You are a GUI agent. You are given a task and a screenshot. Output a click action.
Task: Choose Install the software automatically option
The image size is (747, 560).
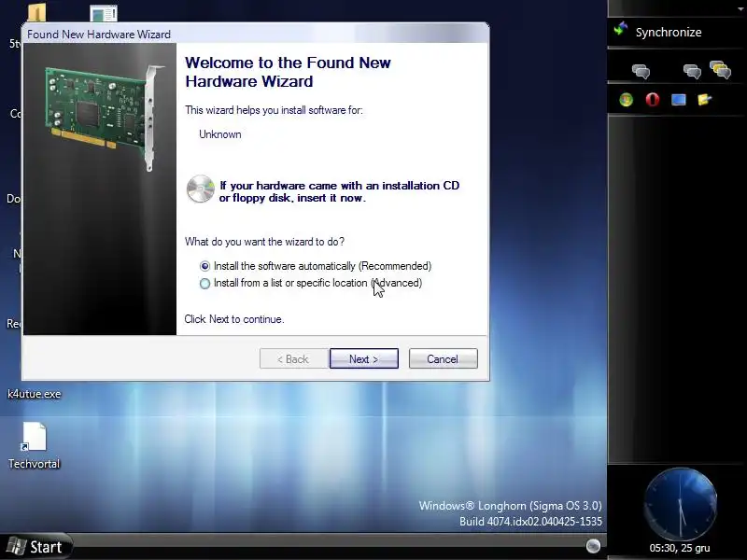tap(316, 266)
